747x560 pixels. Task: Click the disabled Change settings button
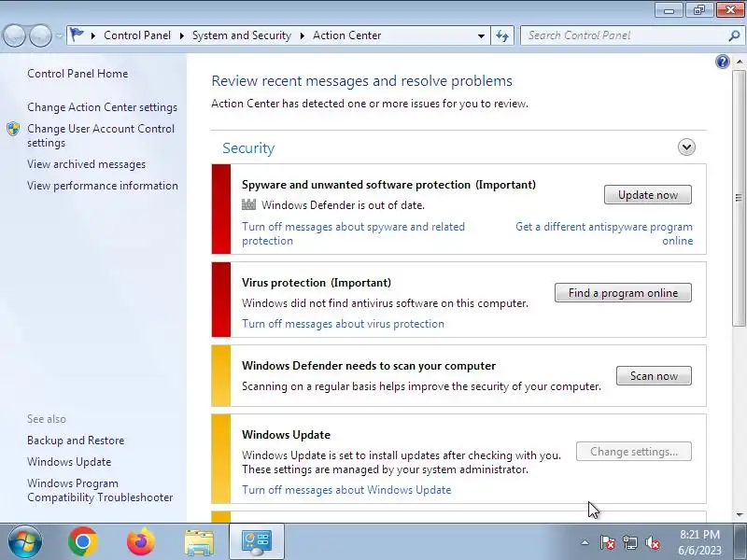click(x=634, y=452)
